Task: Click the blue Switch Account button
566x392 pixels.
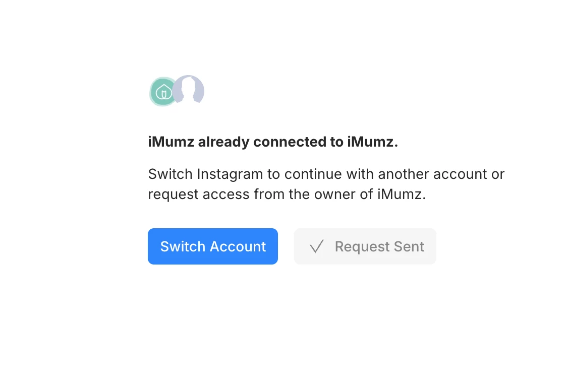Action: 212,246
